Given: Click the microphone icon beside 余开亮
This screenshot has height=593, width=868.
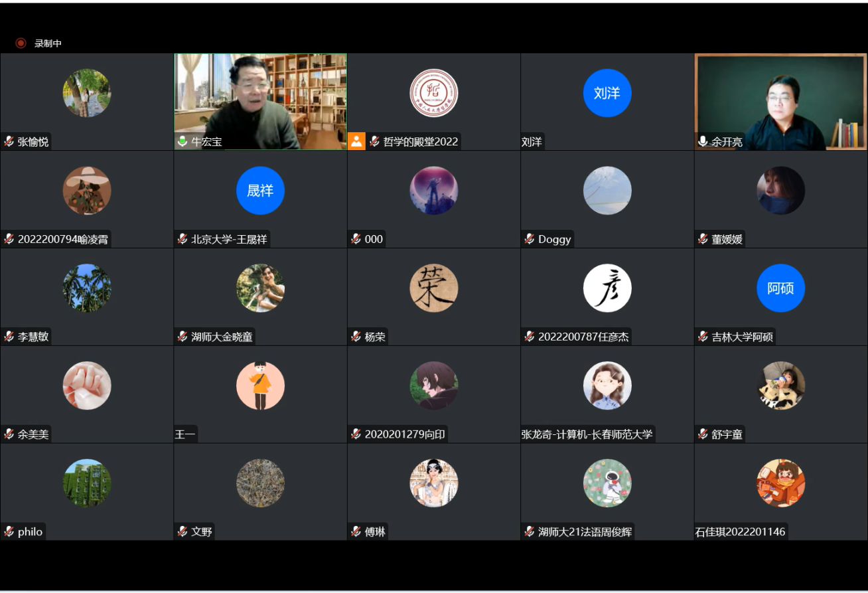Looking at the screenshot, I should tap(703, 141).
